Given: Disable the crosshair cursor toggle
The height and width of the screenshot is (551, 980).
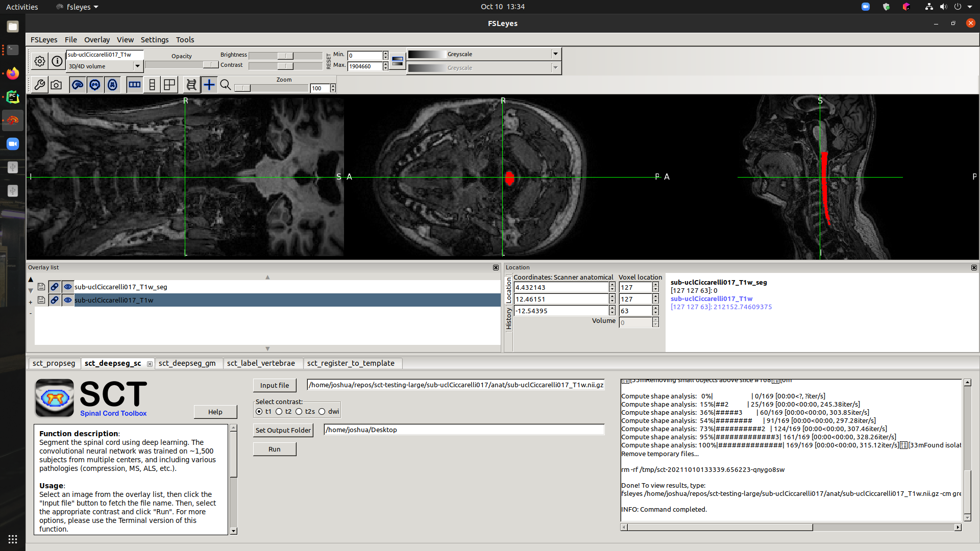Looking at the screenshot, I should [209, 85].
